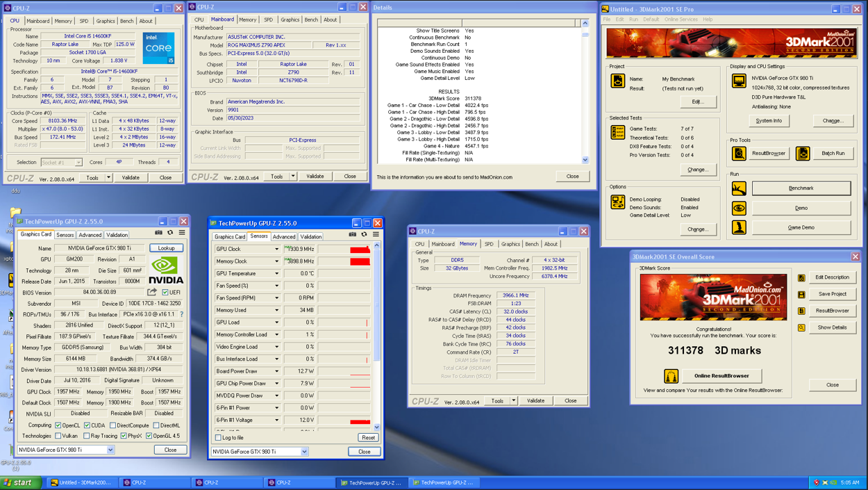
Task: Click Validate in CPU-Z Mainboard window
Action: pos(315,177)
